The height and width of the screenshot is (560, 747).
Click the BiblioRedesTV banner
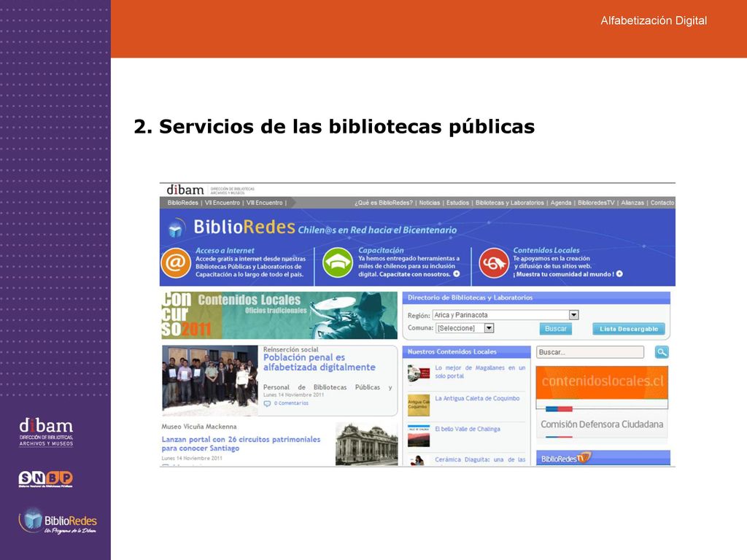coord(603,458)
